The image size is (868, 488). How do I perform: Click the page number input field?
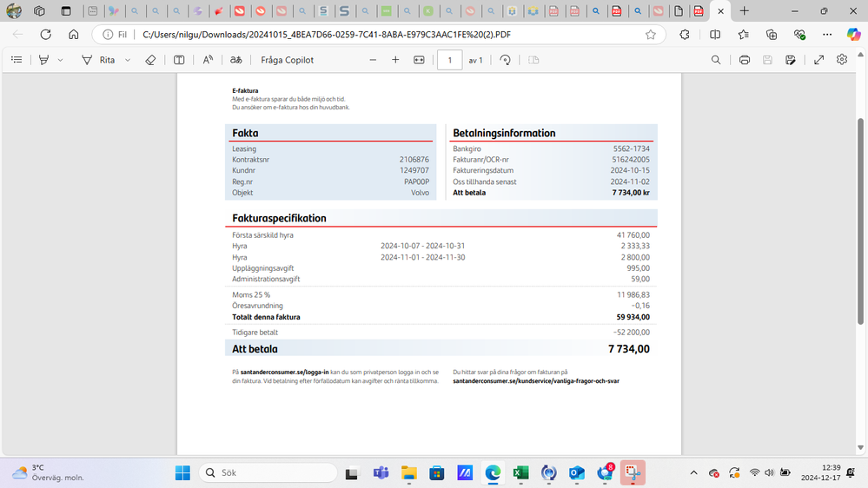pyautogui.click(x=449, y=60)
